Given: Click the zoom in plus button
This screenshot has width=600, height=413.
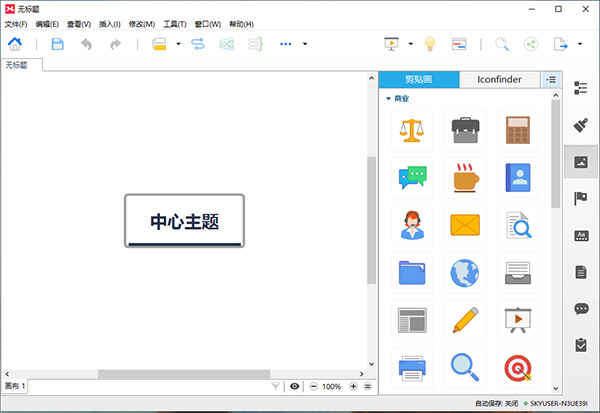Looking at the screenshot, I should point(353,386).
